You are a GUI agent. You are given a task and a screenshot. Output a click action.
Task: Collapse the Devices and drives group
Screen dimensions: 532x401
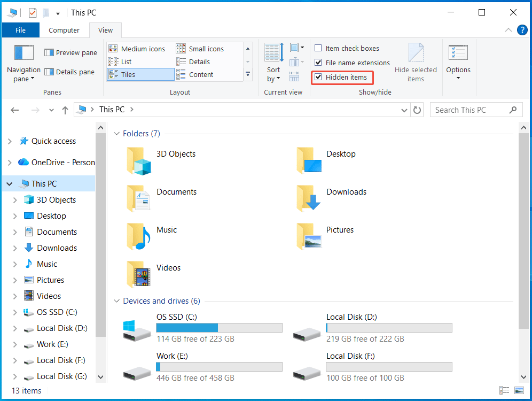116,301
